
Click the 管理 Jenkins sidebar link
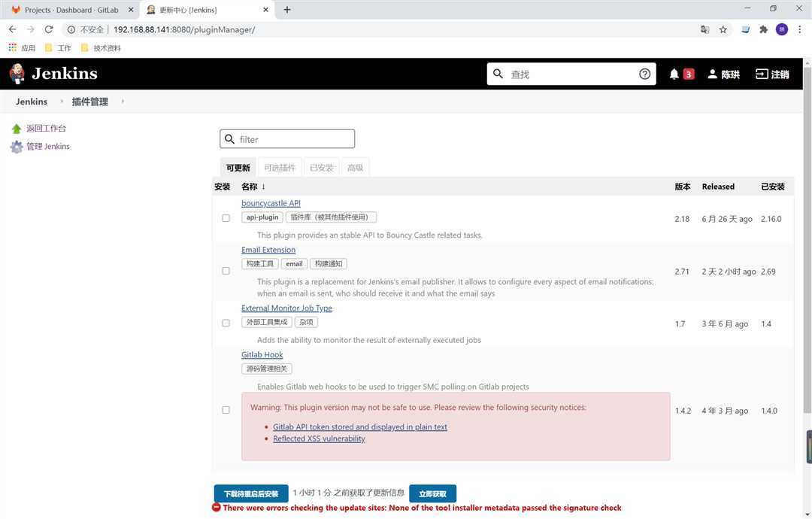(47, 147)
